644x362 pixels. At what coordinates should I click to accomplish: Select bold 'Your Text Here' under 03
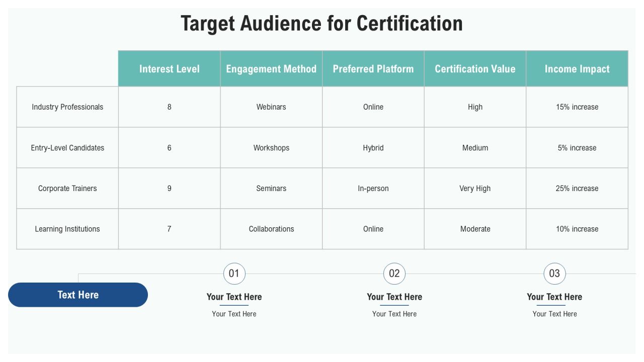554,297
